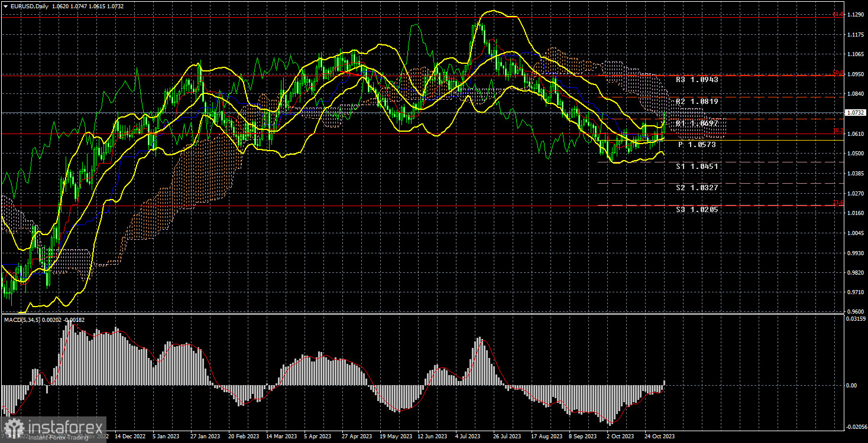Click the 17 Aug 2023 date label
The width and height of the screenshot is (868, 443).
coord(546,437)
